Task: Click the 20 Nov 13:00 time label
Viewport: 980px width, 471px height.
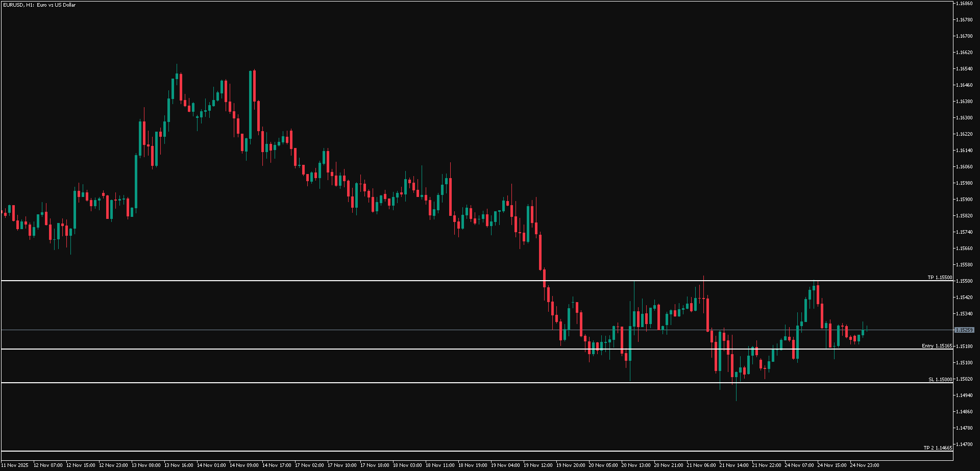Action: click(x=635, y=465)
